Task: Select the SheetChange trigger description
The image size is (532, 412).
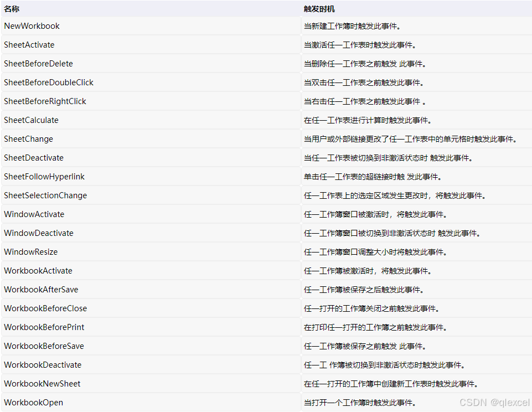Action: pyautogui.click(x=410, y=139)
